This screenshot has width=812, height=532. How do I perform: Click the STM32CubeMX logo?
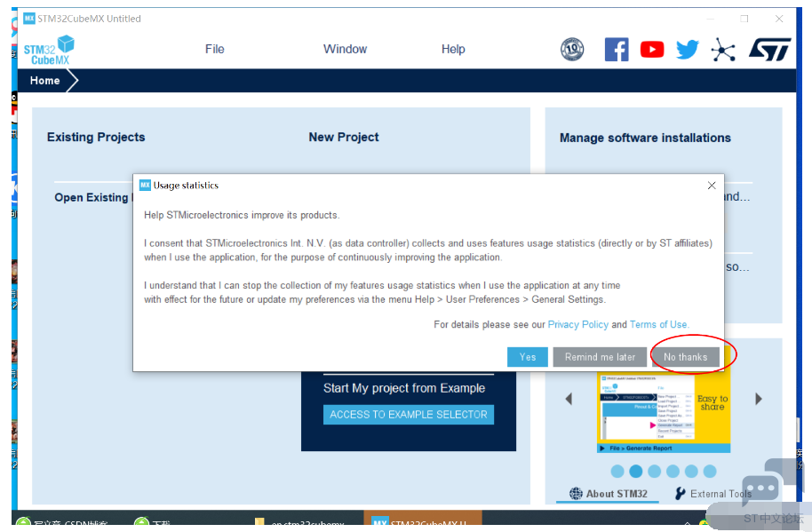click(x=49, y=51)
